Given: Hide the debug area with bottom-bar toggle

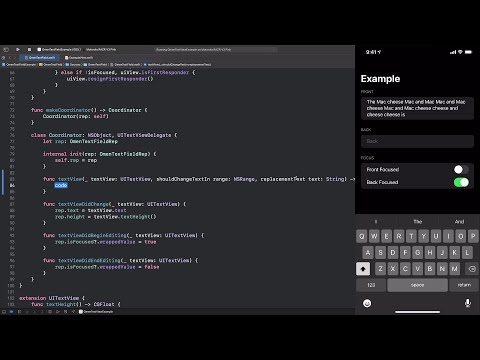Looking at the screenshot, I should (4, 312).
